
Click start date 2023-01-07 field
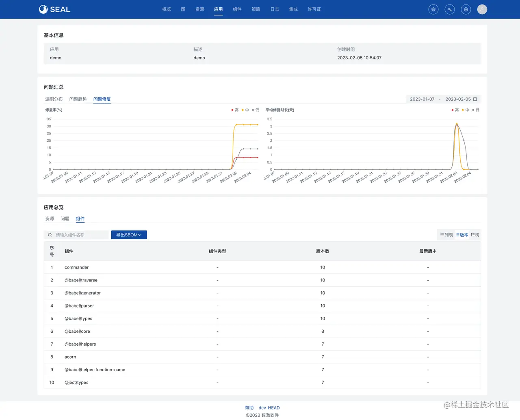[422, 99]
